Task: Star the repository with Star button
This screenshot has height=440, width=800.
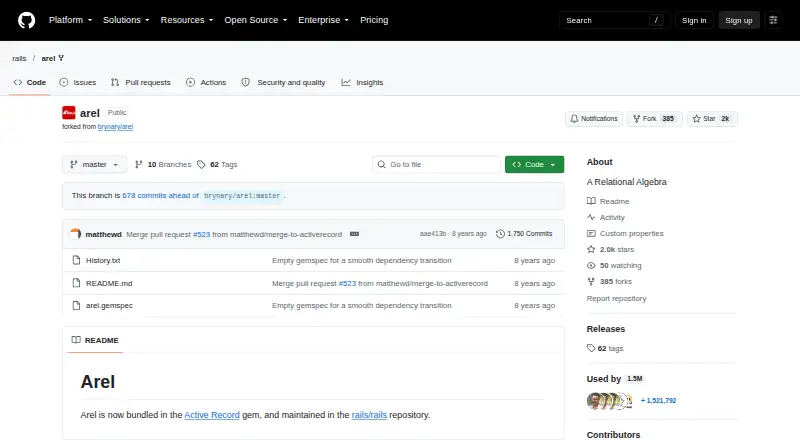Action: (x=712, y=118)
